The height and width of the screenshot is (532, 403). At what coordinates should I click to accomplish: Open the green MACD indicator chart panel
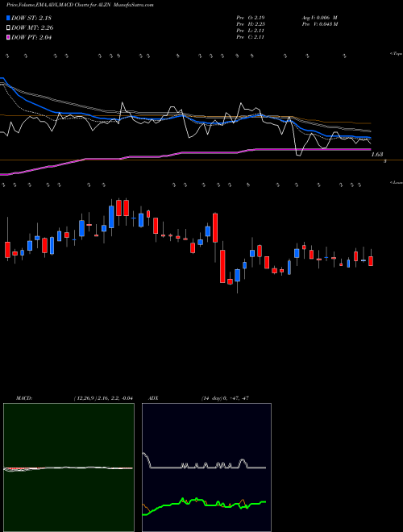click(69, 468)
